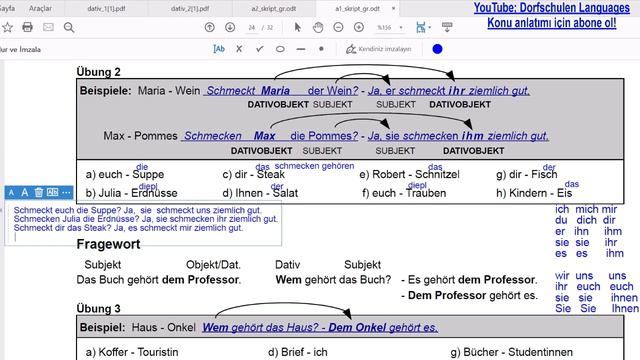Screen dimensions: 640x360
Task: Click the 'Übung 3' heading
Action: point(98,309)
